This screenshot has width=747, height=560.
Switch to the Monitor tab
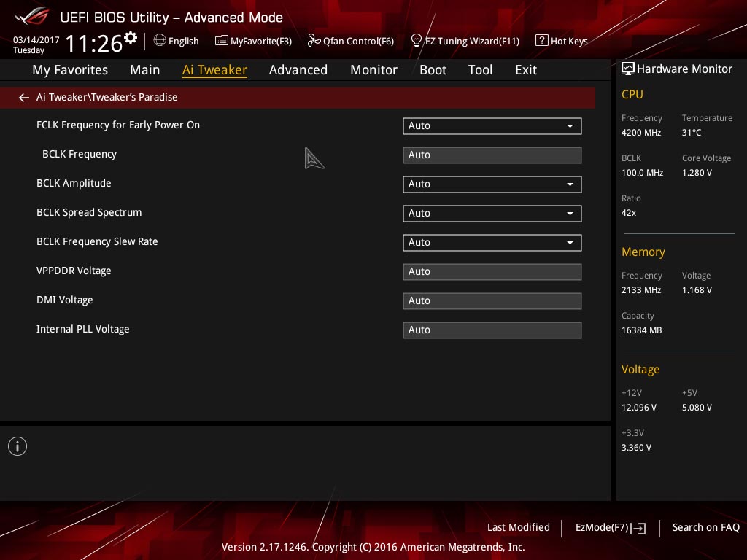[x=374, y=70]
